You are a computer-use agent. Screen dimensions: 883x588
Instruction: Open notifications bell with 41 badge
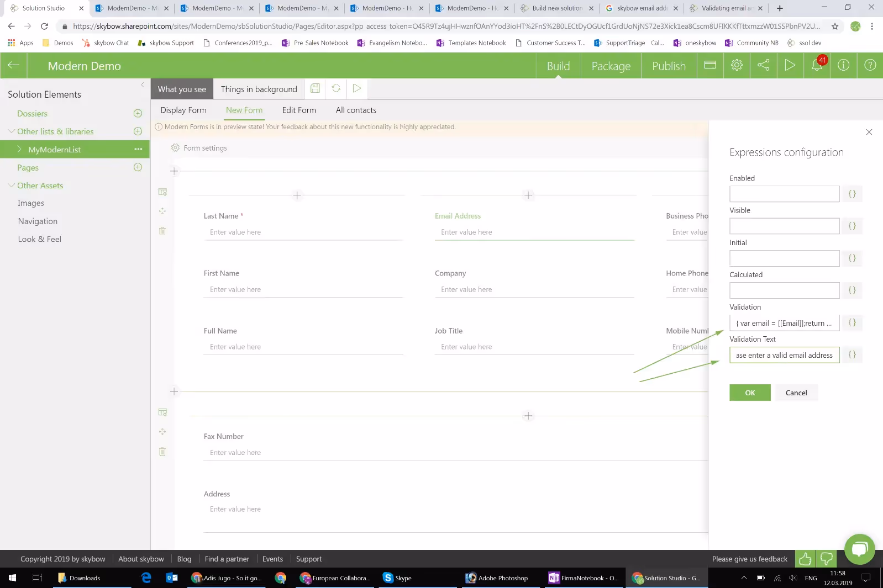pos(817,65)
